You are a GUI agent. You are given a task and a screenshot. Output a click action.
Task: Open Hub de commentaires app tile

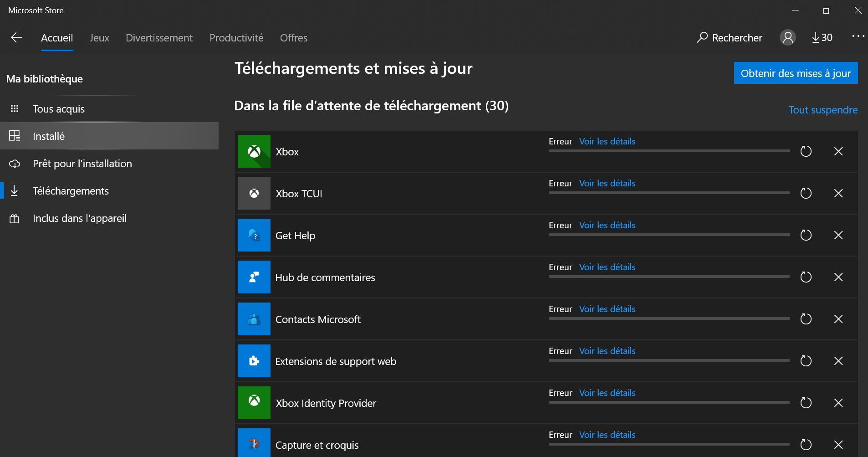point(254,277)
